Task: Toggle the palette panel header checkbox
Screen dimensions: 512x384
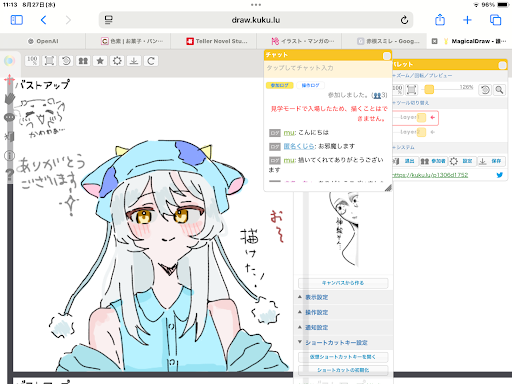Action: (502, 65)
